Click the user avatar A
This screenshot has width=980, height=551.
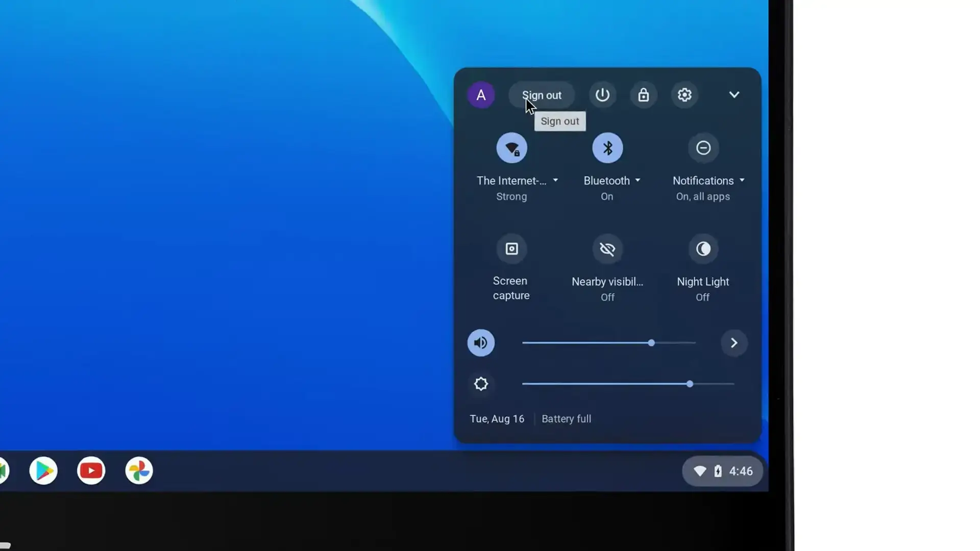click(481, 95)
